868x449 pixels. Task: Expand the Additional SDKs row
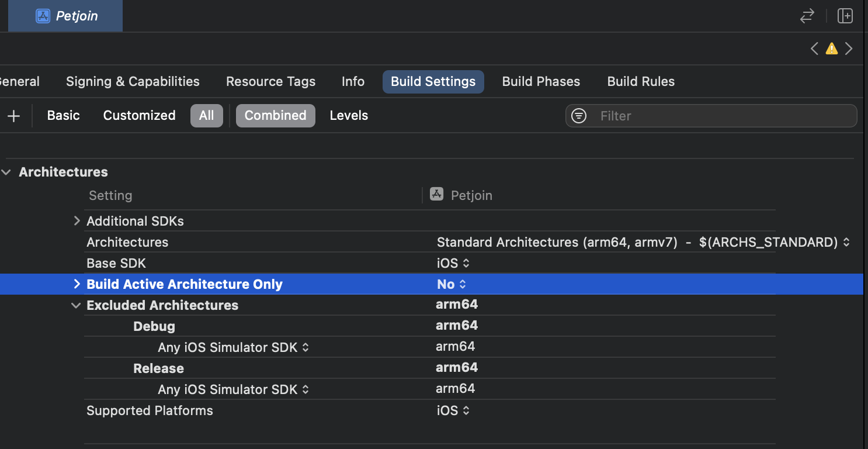pos(77,220)
